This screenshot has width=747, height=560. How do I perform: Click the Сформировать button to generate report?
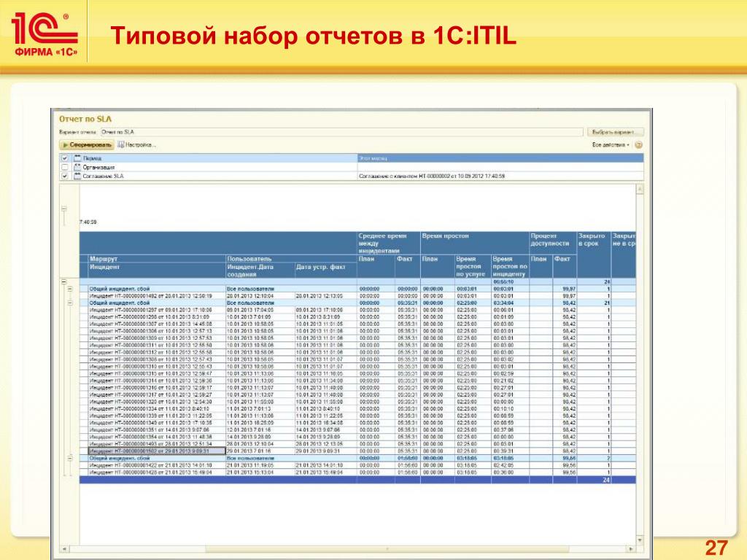[x=87, y=145]
